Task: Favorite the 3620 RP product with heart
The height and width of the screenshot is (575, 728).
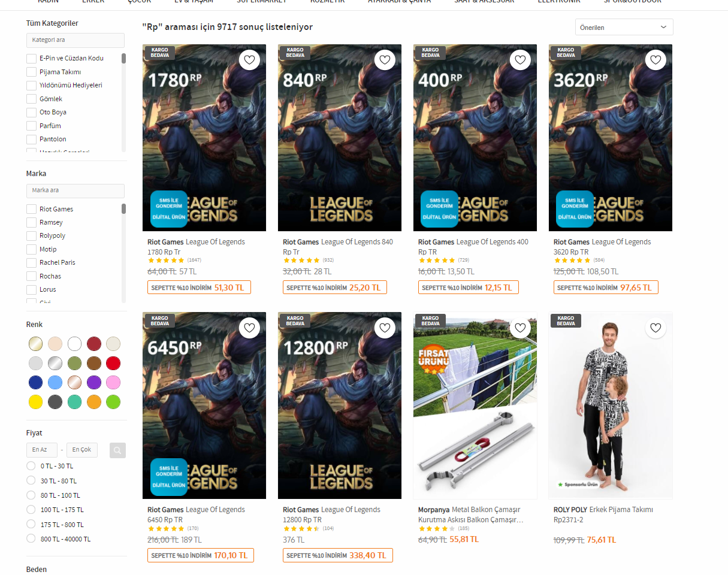Action: coord(655,60)
